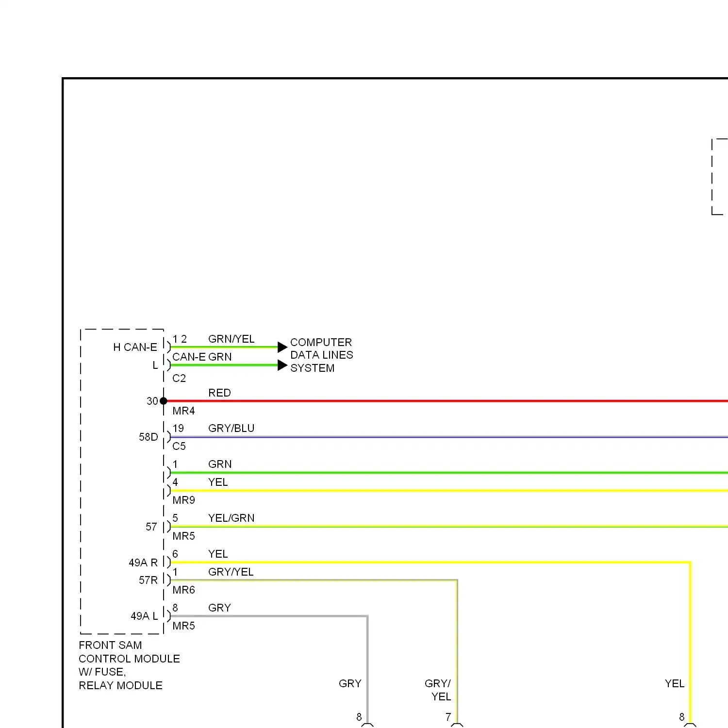The width and height of the screenshot is (728, 728).
Task: Select the MR9 connector label
Action: 183,500
